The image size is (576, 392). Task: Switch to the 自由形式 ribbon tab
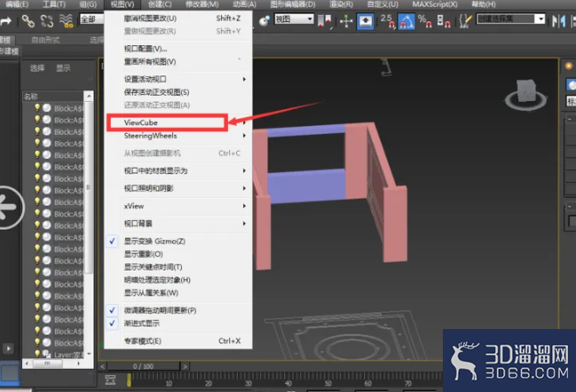point(45,40)
